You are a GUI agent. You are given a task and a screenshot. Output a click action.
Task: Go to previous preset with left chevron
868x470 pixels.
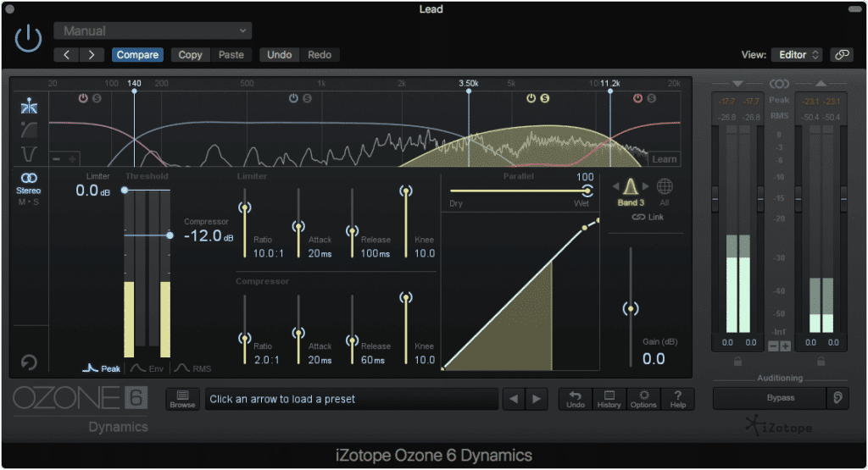click(66, 55)
